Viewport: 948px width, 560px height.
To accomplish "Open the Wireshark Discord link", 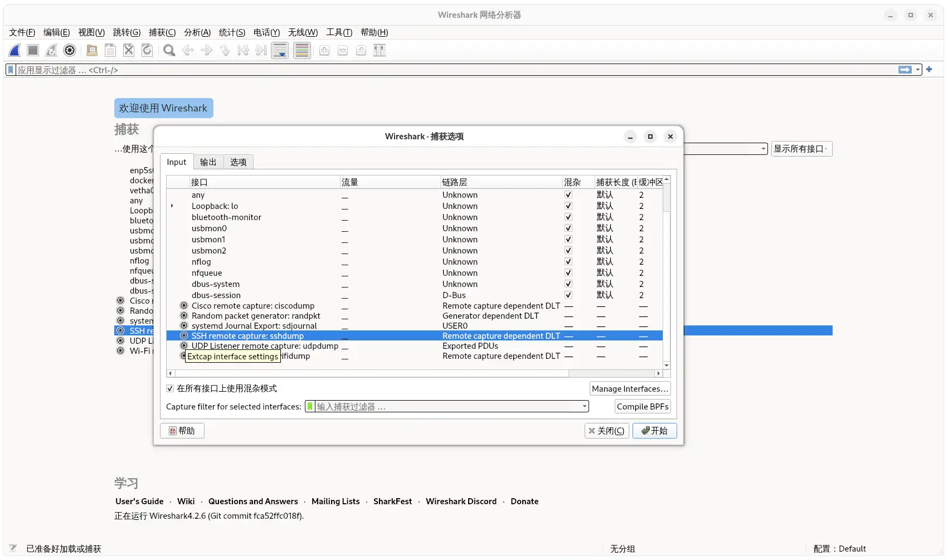I will tap(461, 501).
